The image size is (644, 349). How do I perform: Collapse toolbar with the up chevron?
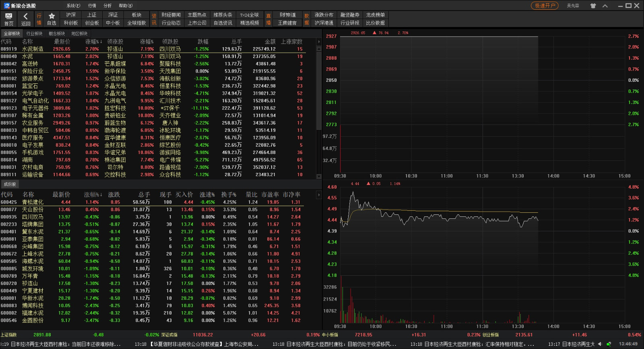[x=605, y=6]
